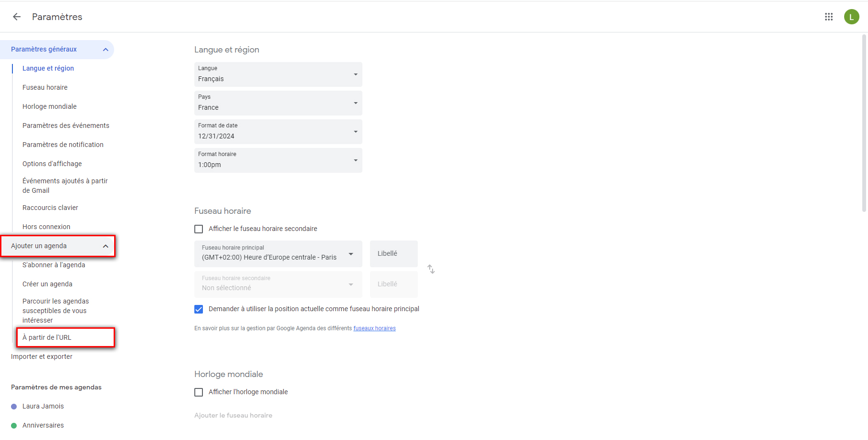Click the back arrow next to Paramètres
Image resolution: width=868 pixels, height=440 pixels.
[x=17, y=17]
